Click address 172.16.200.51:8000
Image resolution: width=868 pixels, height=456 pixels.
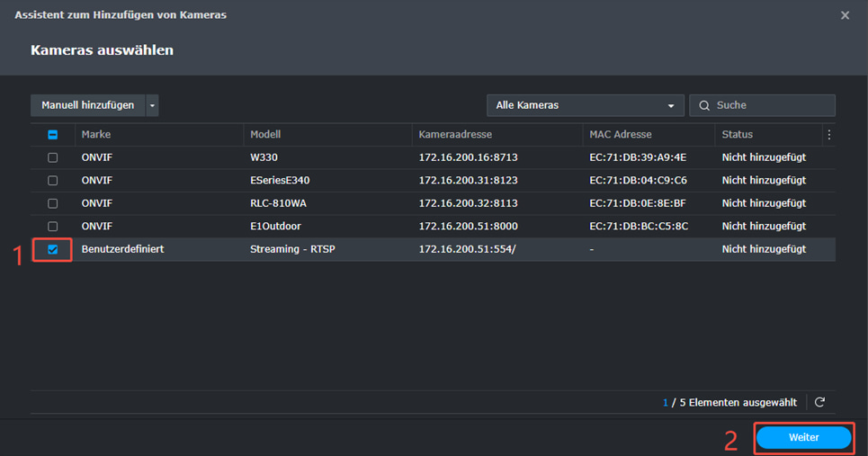click(x=469, y=227)
